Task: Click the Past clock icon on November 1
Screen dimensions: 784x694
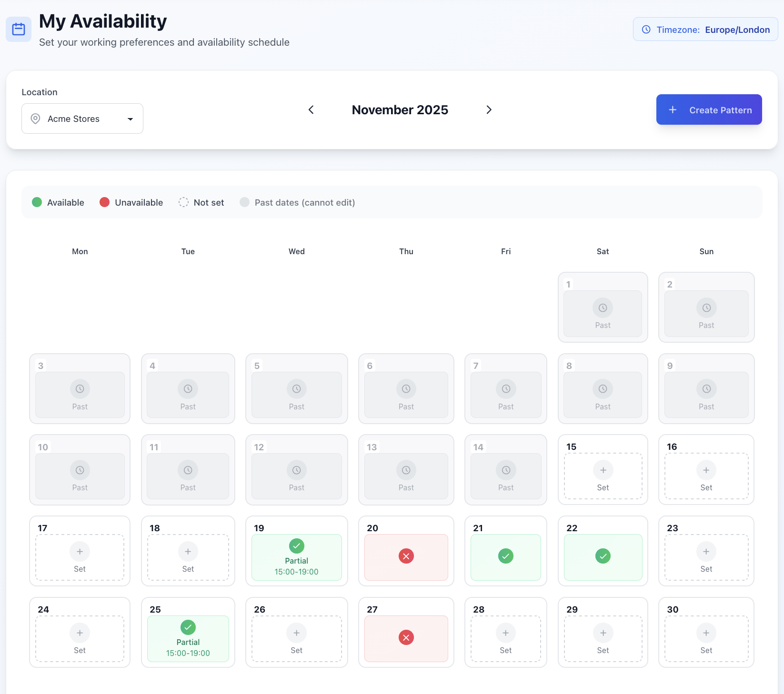Action: pyautogui.click(x=603, y=308)
